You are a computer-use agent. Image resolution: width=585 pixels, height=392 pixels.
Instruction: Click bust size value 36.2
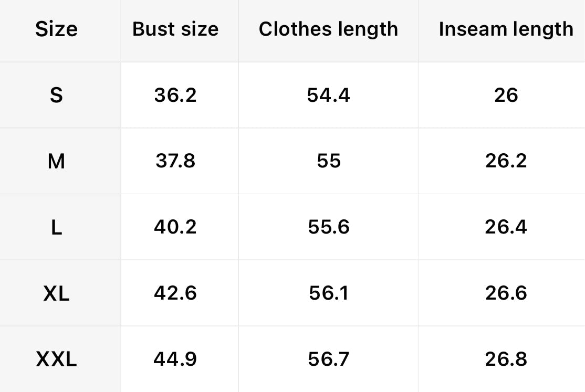[x=175, y=95]
